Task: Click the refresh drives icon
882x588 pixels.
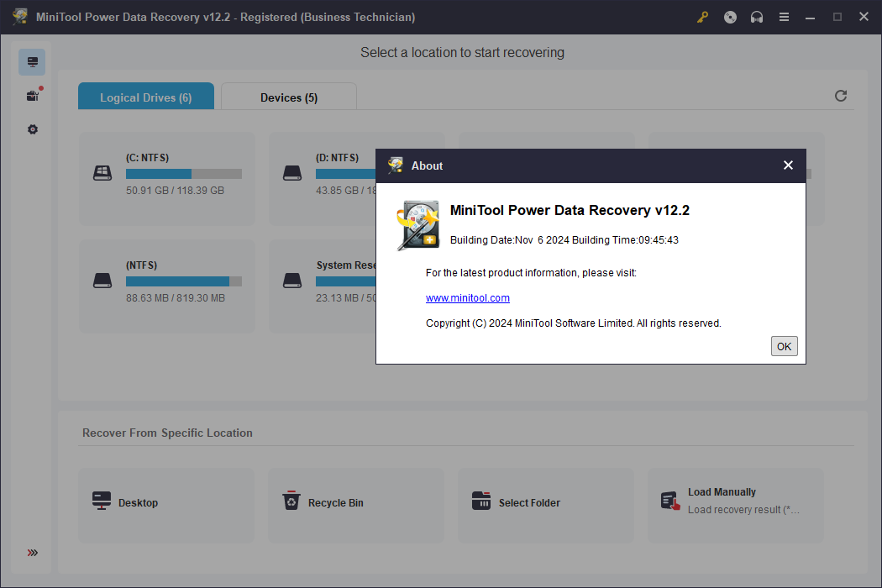Action: pyautogui.click(x=841, y=96)
